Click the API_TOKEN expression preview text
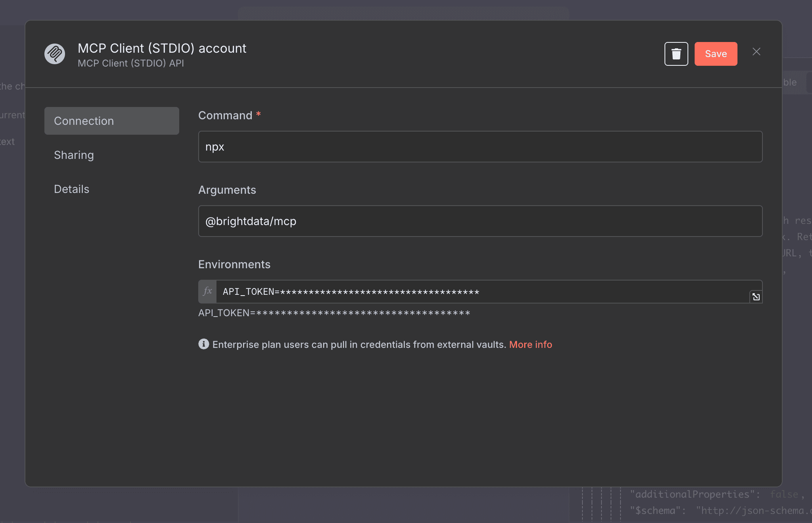 (x=334, y=313)
